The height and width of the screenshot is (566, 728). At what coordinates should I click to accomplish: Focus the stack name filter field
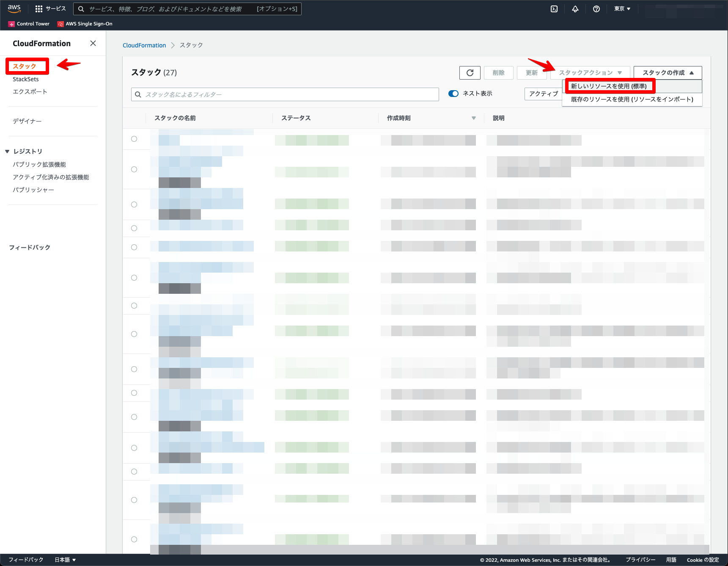[285, 94]
